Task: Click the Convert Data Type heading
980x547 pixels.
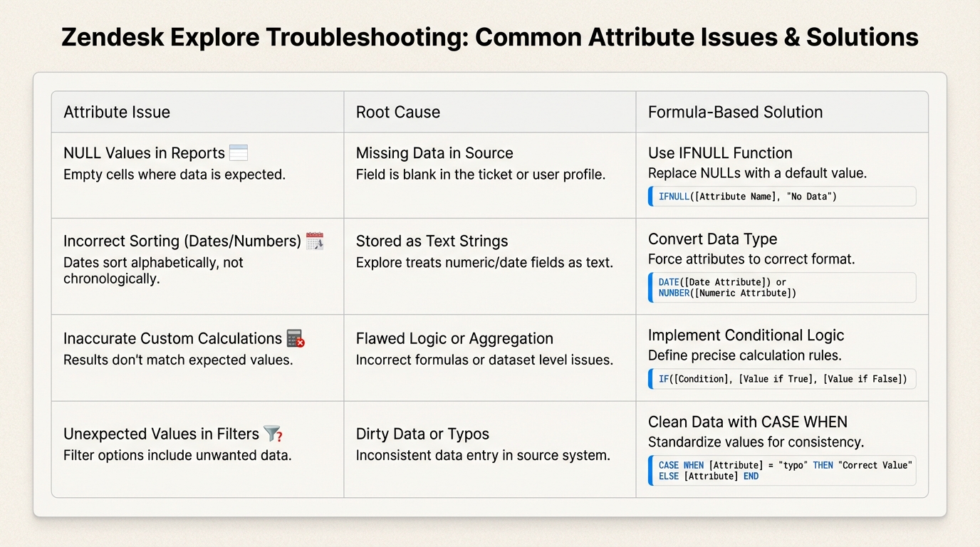Action: tap(712, 239)
